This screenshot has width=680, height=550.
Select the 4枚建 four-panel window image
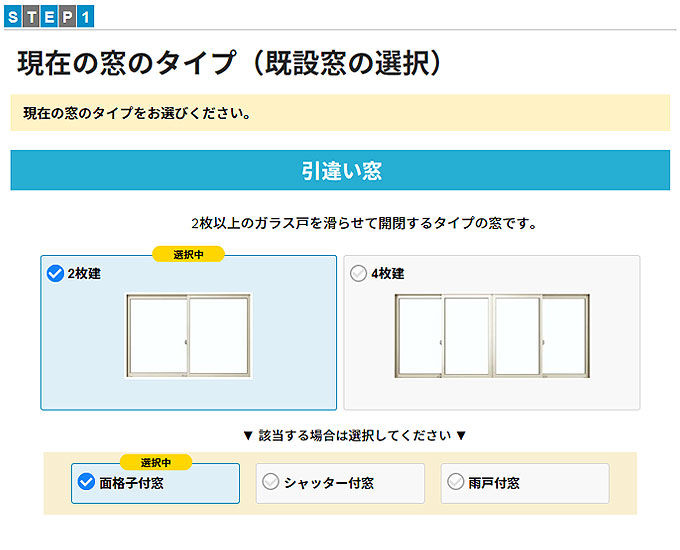(492, 336)
